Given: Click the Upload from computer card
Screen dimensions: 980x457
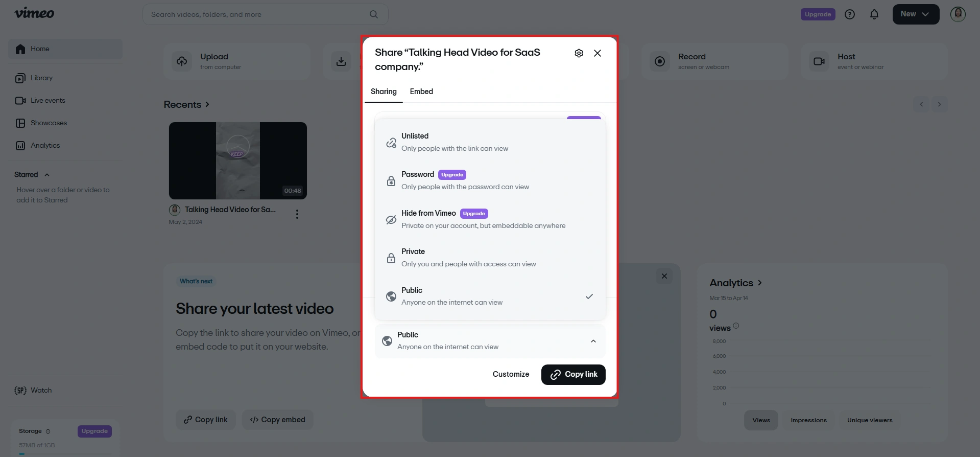Looking at the screenshot, I should click(237, 61).
